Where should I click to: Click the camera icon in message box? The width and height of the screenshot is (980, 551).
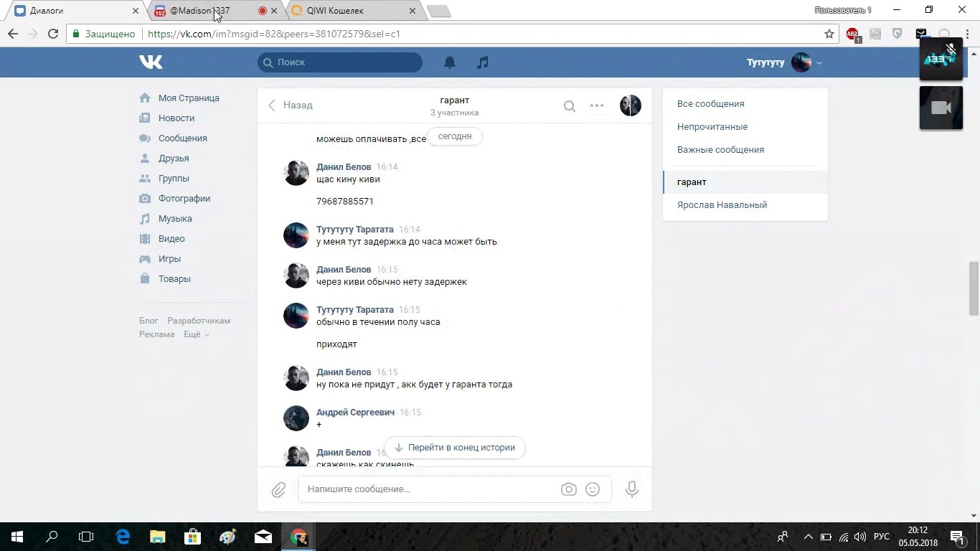569,489
